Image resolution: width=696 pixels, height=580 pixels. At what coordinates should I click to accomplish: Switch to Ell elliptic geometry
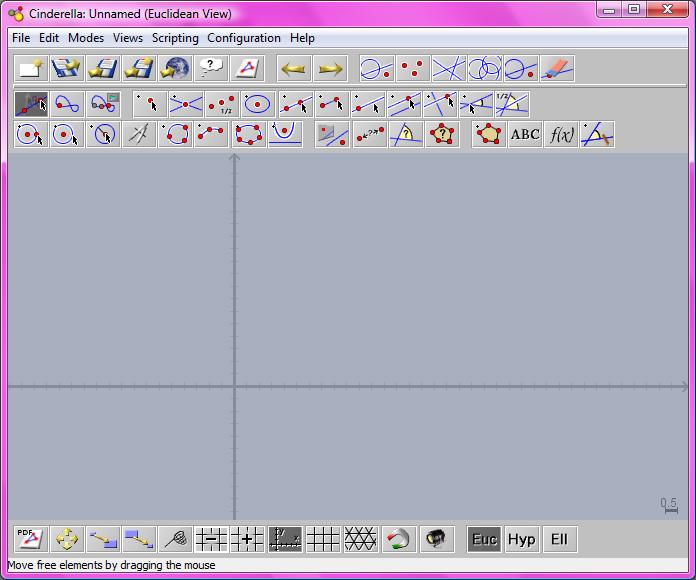point(559,539)
